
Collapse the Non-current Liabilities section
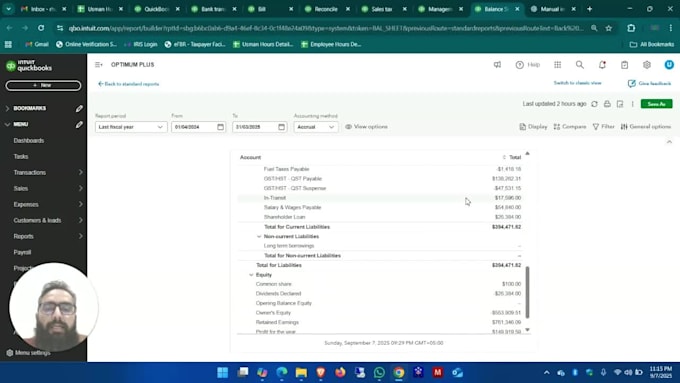click(x=259, y=236)
